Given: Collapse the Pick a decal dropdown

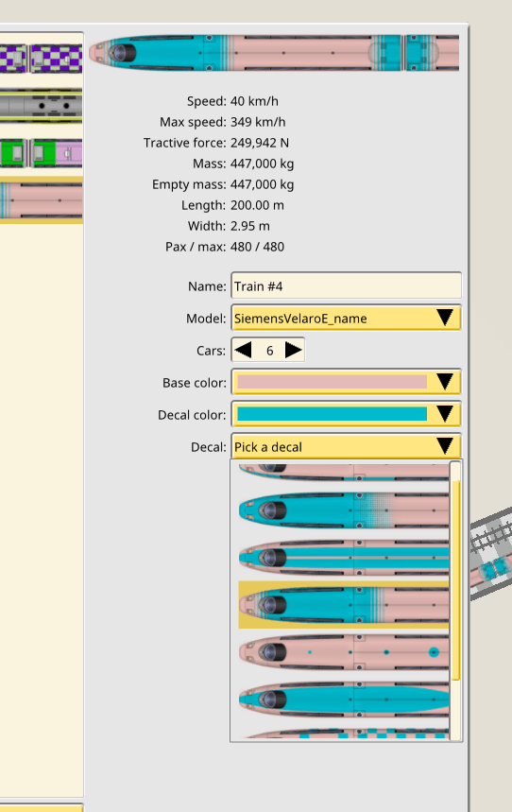Looking at the screenshot, I should (x=346, y=446).
